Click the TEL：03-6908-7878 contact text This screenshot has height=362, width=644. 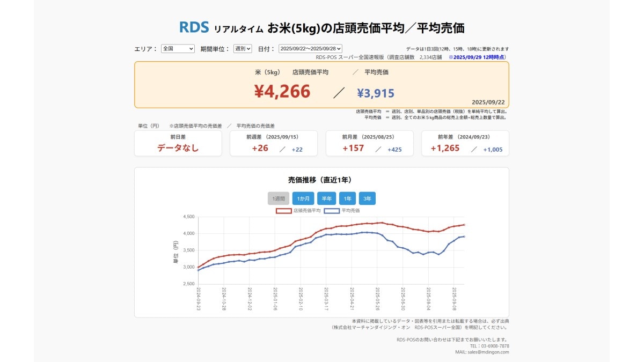[x=489, y=346]
